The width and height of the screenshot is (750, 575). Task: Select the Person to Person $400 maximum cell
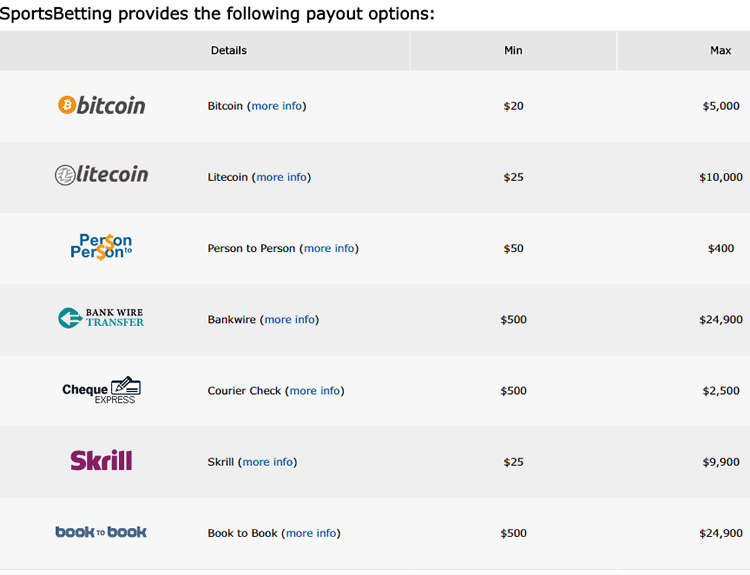click(x=721, y=248)
